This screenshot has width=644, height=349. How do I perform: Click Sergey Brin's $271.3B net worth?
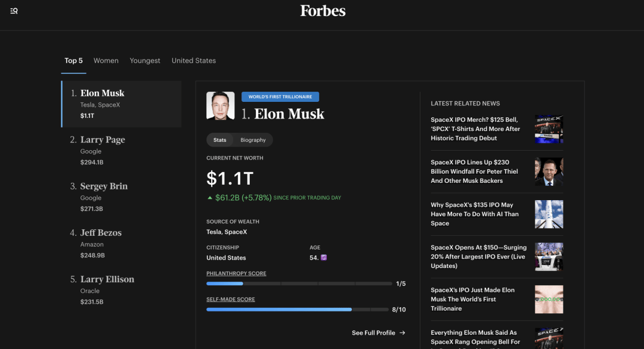pos(92,208)
